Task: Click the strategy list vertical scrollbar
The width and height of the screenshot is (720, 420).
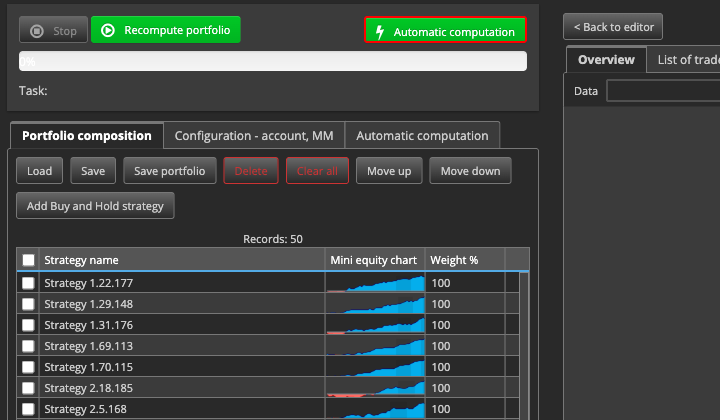Action: click(x=524, y=345)
